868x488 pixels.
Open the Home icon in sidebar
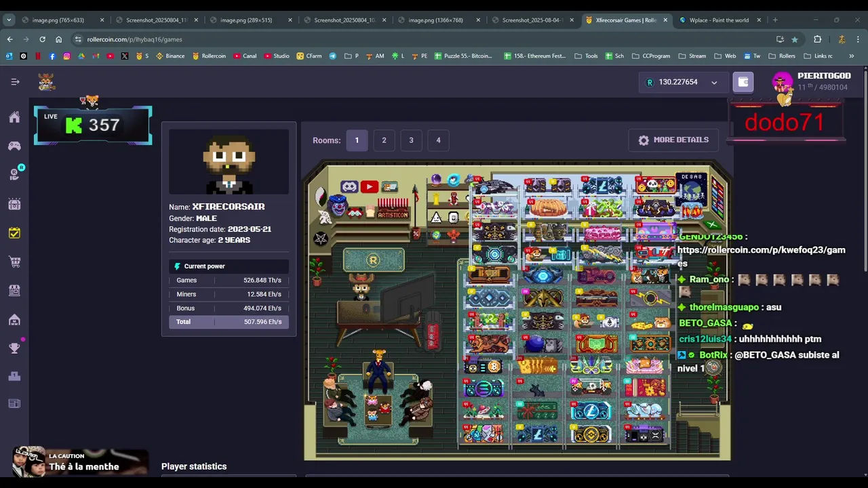click(14, 117)
